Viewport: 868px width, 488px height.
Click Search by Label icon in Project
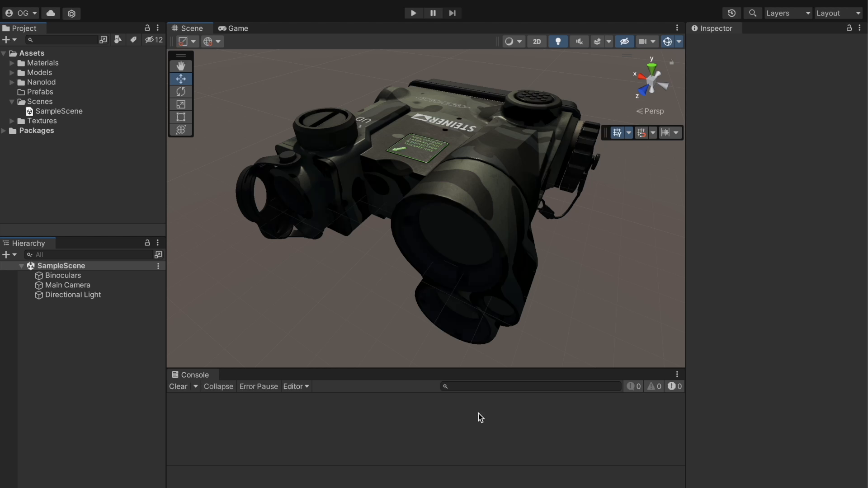click(133, 40)
